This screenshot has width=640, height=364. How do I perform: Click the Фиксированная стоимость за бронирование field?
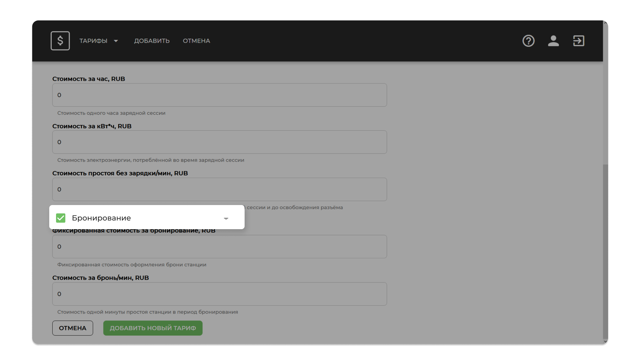tap(220, 246)
